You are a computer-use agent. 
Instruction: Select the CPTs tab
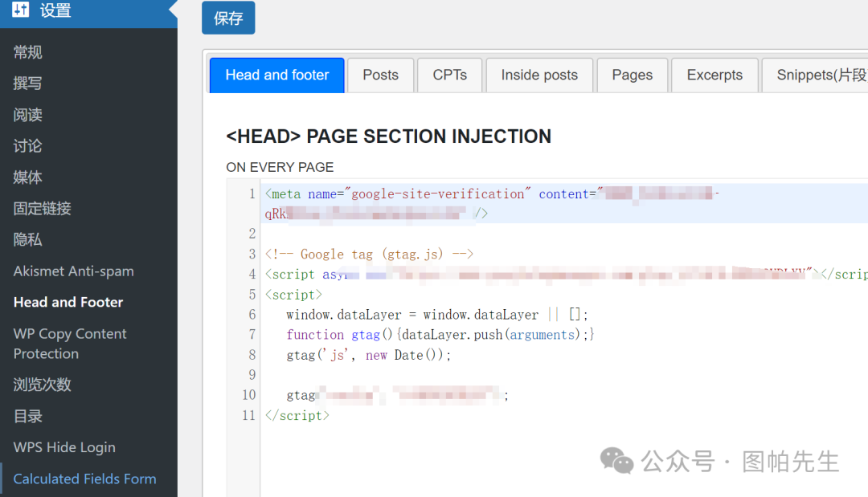tap(449, 75)
